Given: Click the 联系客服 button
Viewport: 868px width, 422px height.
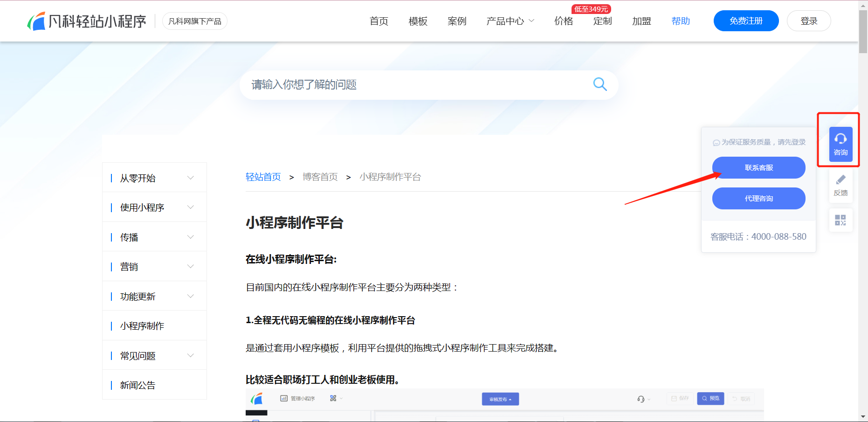Looking at the screenshot, I should pos(759,167).
